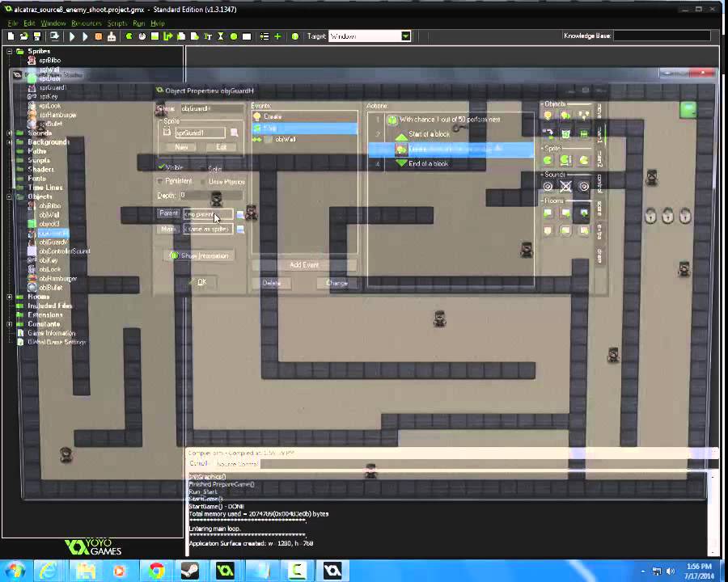
Task: Enable the Persistent checkbox
Action: [x=161, y=181]
